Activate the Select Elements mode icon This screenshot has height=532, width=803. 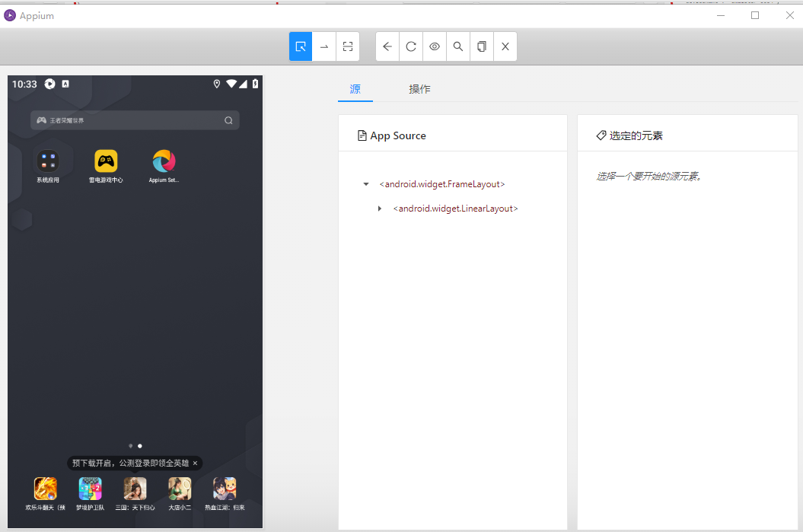[301, 46]
